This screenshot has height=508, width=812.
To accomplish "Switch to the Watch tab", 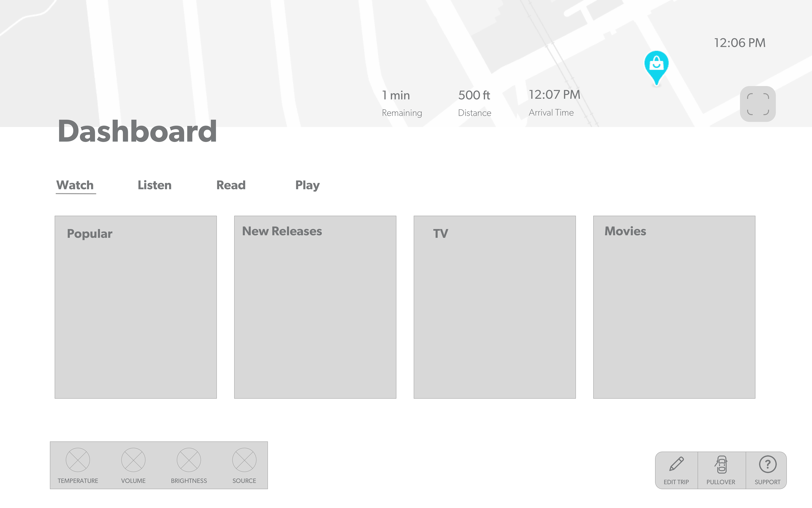I will coord(75,185).
